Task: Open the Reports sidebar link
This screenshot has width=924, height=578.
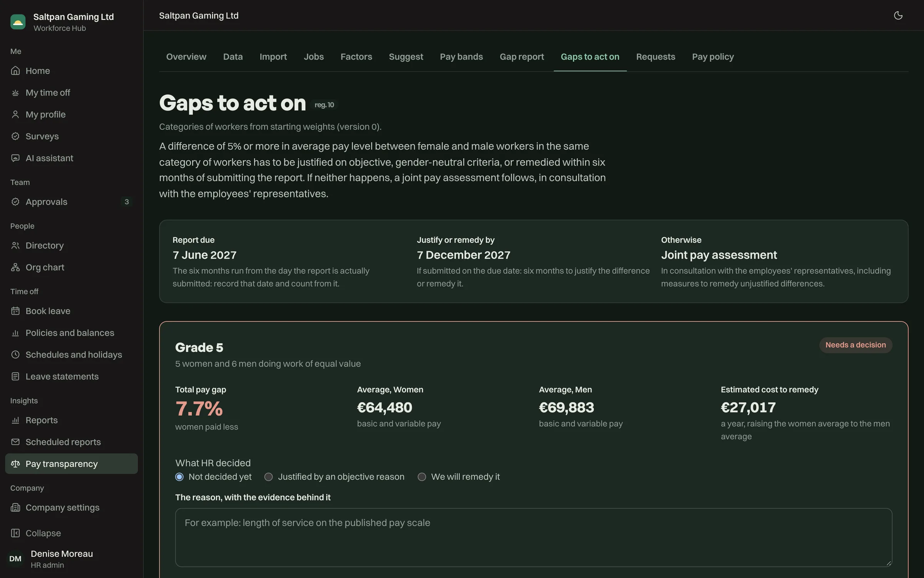Action: 72,420
